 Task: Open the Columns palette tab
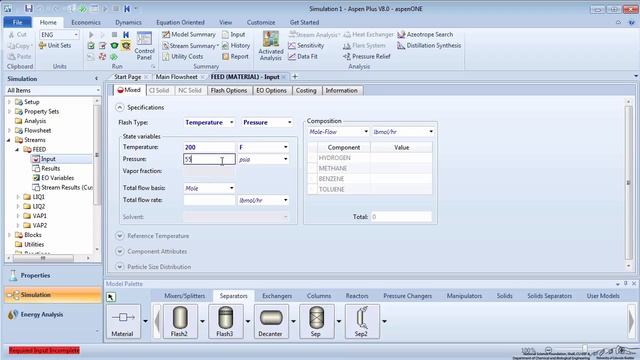coord(319,296)
